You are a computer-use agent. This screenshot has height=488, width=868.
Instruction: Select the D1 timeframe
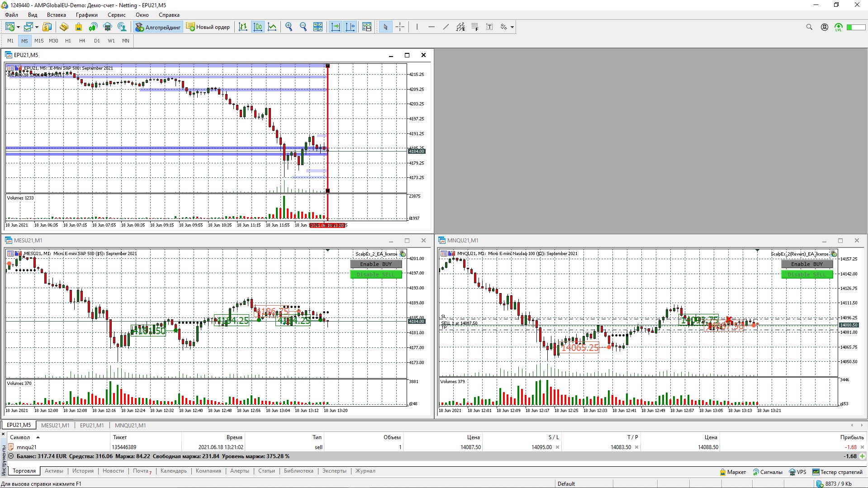tap(97, 41)
